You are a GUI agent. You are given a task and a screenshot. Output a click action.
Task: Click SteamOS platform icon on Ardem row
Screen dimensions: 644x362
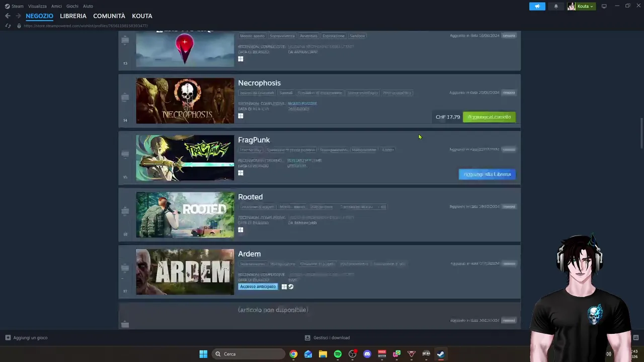[291, 287]
